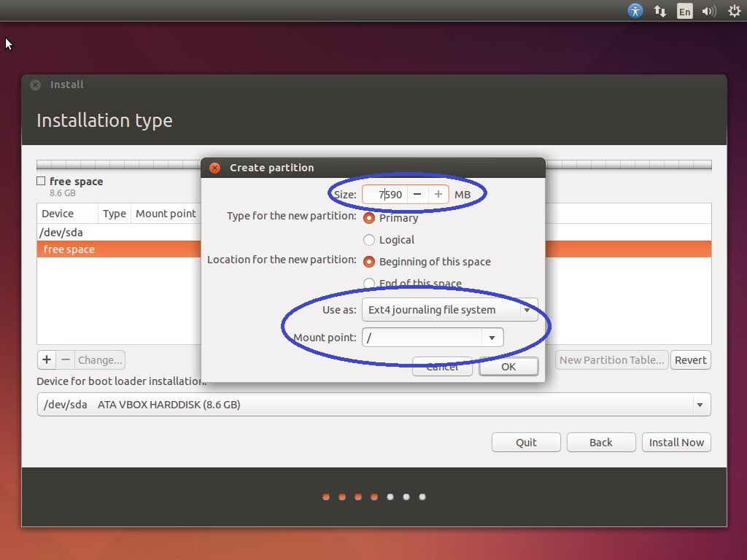The image size is (747, 560).
Task: Expand the boot loader device dropdown
Action: 700,404
